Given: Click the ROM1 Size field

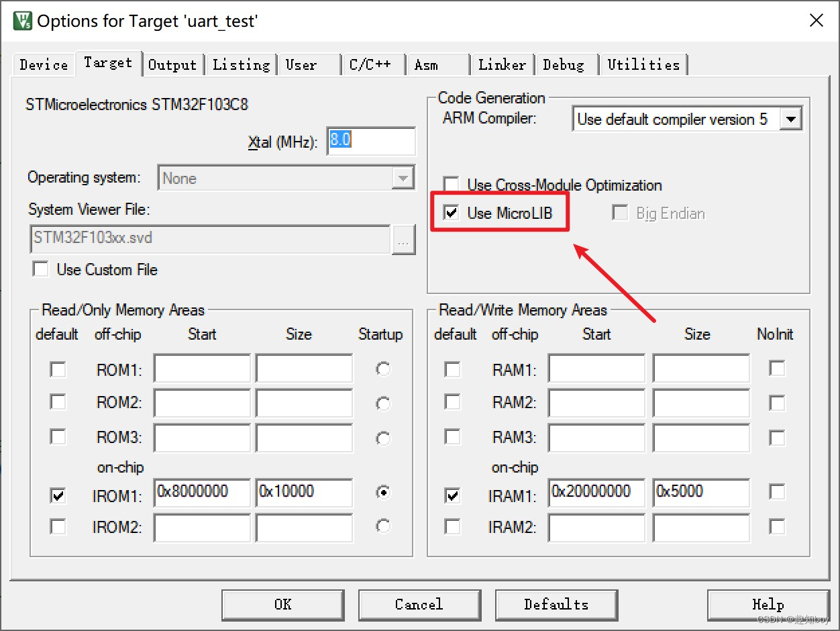Looking at the screenshot, I should point(304,369).
